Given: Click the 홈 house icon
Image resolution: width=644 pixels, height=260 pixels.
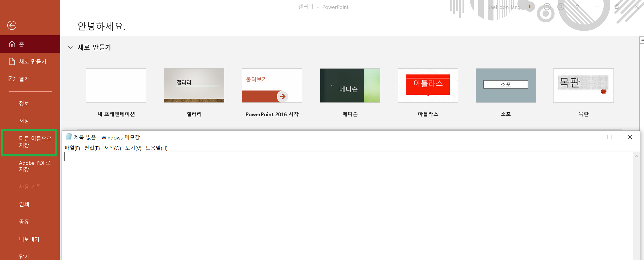Looking at the screenshot, I should tap(12, 44).
